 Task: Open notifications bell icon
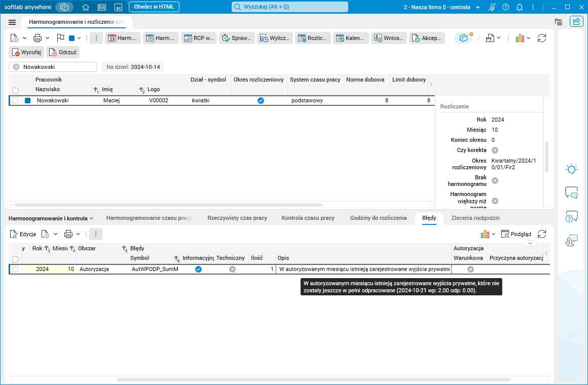pyautogui.click(x=520, y=7)
